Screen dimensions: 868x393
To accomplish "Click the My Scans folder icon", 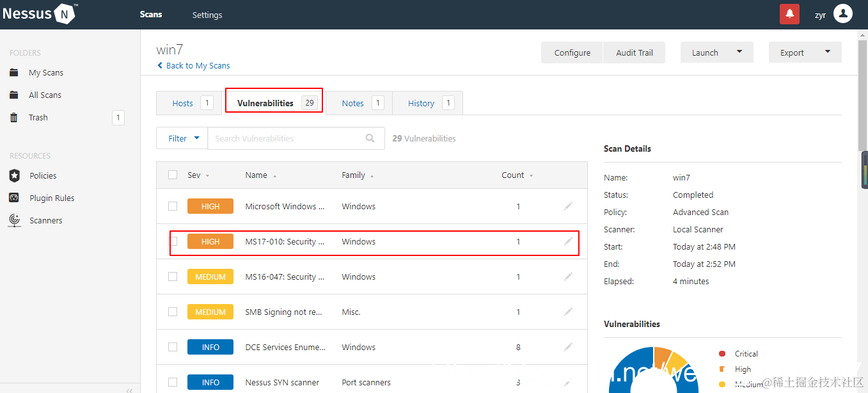I will [x=14, y=72].
